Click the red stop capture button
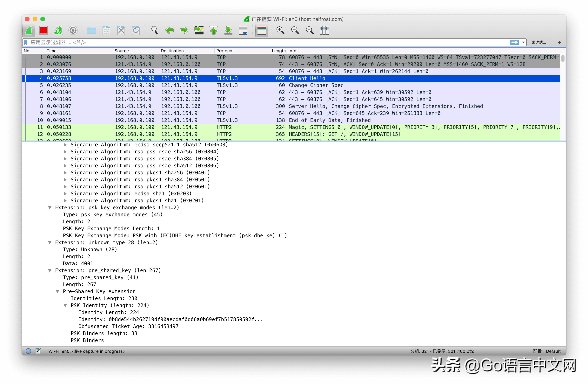The height and width of the screenshot is (384, 588). click(x=43, y=30)
